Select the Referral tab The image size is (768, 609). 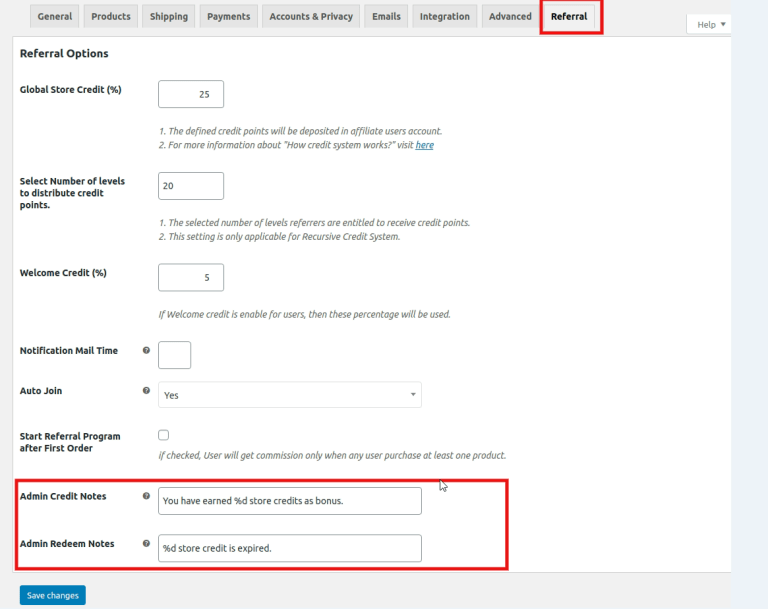(569, 17)
